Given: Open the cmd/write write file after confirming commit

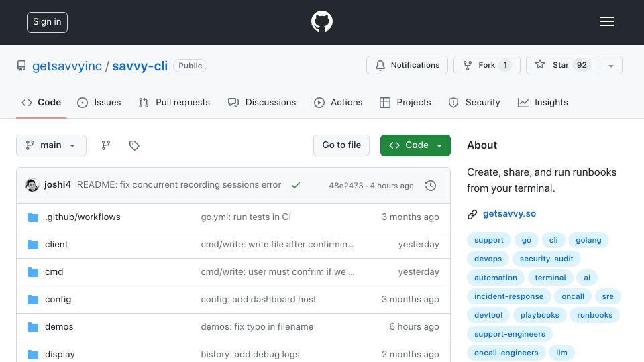Looking at the screenshot, I should pos(277,244).
